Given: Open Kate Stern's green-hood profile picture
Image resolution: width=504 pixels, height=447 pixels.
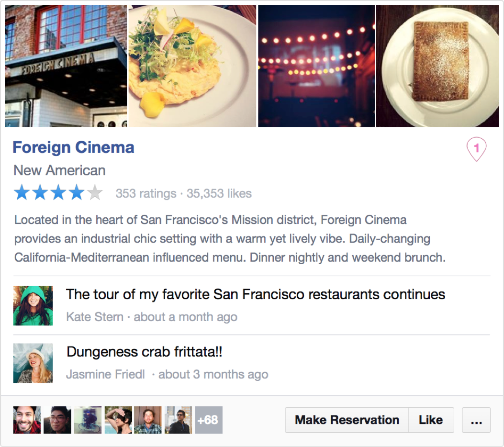Looking at the screenshot, I should (x=33, y=306).
